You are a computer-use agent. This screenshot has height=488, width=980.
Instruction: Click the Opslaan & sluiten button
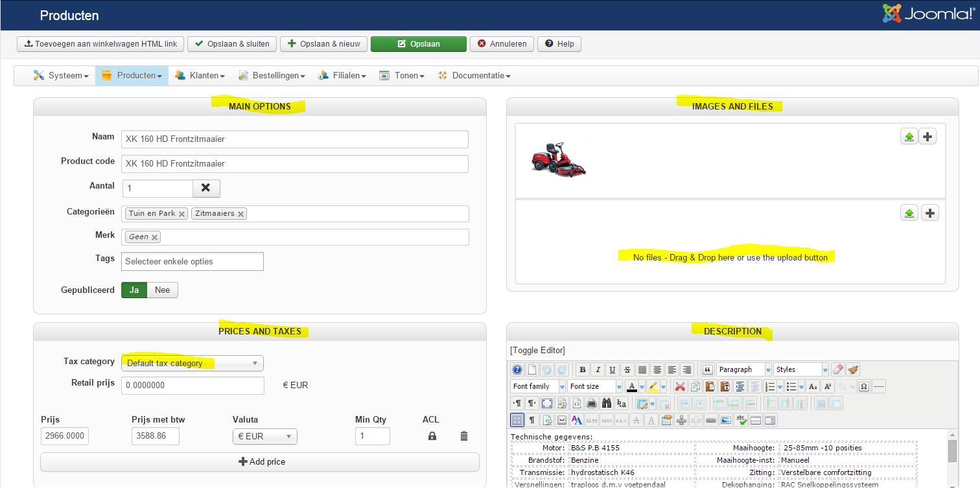(x=233, y=44)
